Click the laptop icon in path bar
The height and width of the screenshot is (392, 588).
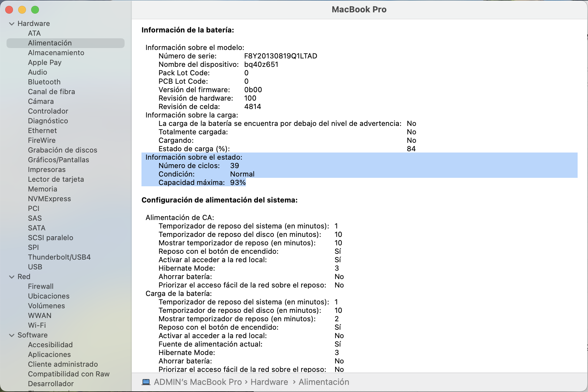[x=146, y=382]
